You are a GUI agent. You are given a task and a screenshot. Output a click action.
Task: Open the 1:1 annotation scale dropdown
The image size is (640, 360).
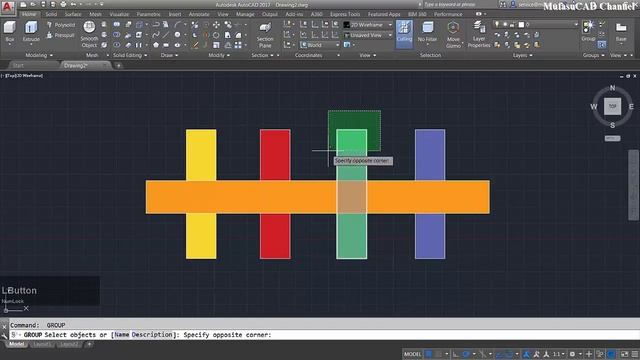pyautogui.click(x=558, y=354)
